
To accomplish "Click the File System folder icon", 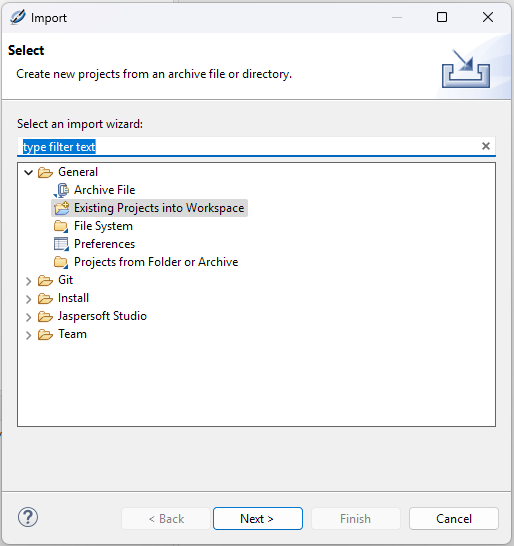I will [61, 226].
